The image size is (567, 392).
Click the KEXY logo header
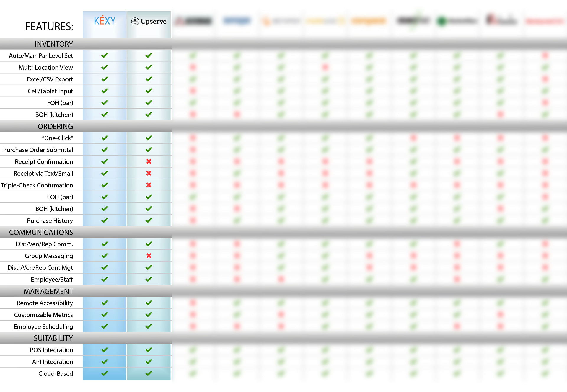[105, 21]
